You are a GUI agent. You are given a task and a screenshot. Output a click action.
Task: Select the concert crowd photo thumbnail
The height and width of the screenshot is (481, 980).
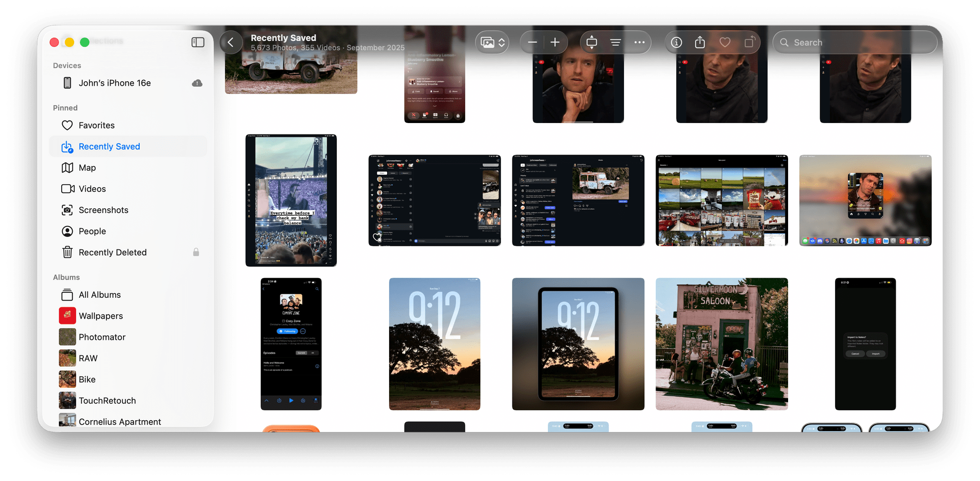click(x=291, y=201)
